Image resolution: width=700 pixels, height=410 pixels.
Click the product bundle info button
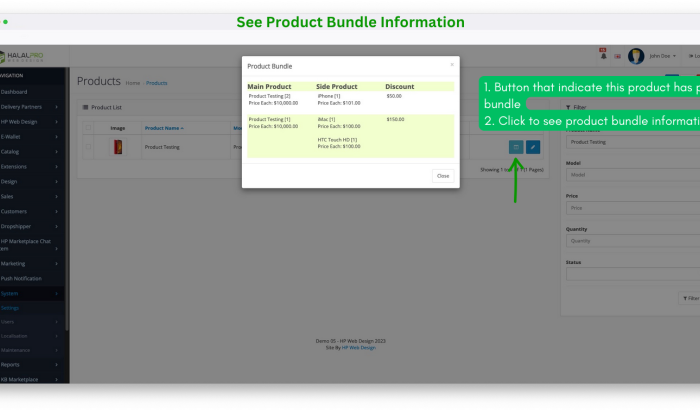[516, 147]
